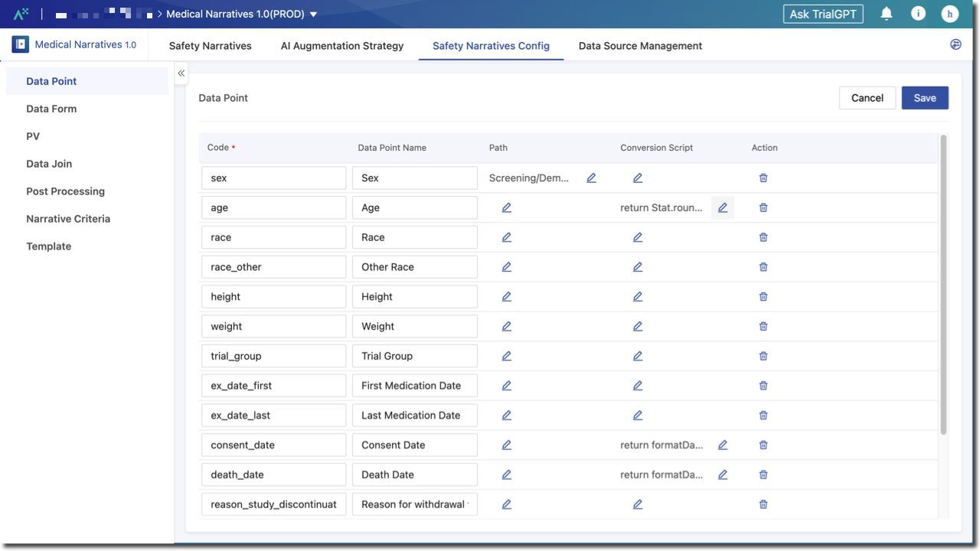The height and width of the screenshot is (551, 980).
Task: Click the return Stat.roun... script text
Action: coord(661,208)
